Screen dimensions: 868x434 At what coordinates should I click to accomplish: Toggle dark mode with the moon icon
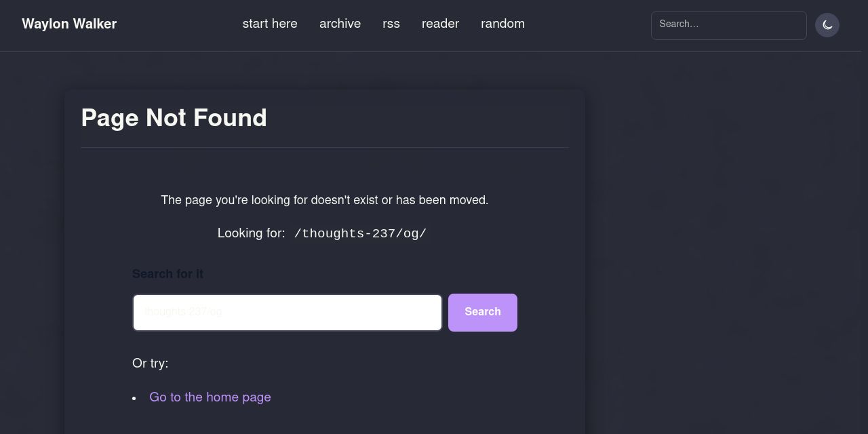pyautogui.click(x=827, y=25)
